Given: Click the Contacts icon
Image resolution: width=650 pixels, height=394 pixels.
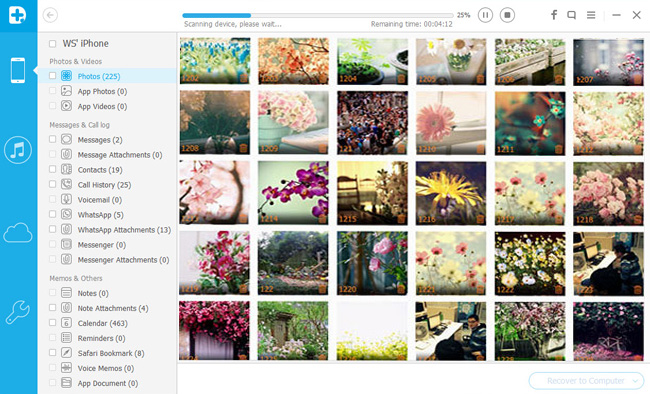Looking at the screenshot, I should point(66,169).
